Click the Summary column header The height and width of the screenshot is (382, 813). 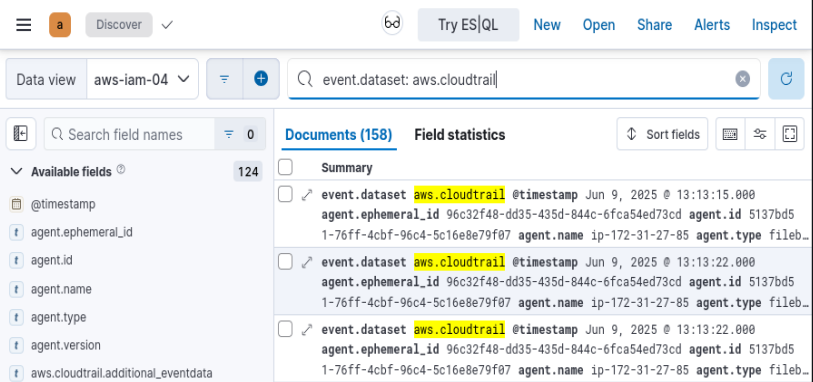347,167
